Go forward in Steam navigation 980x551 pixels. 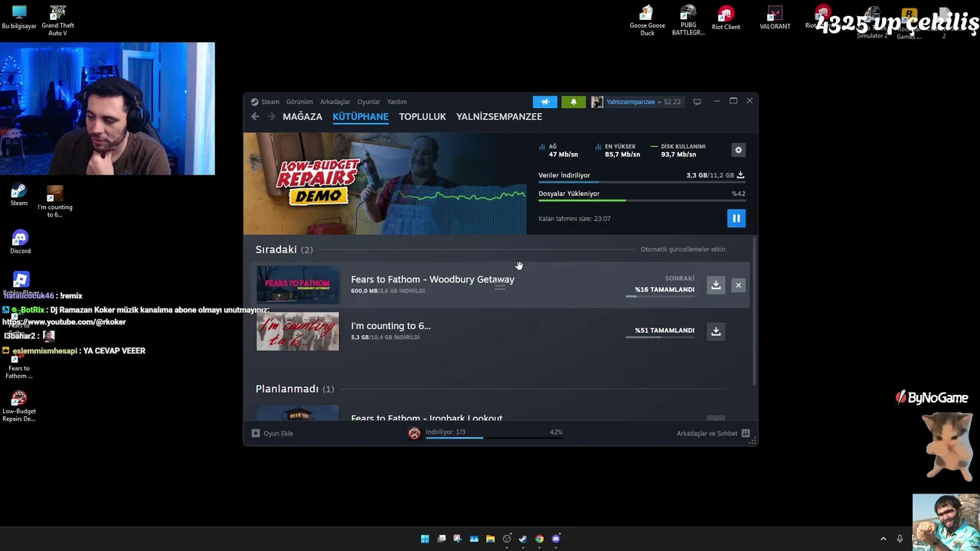[271, 116]
